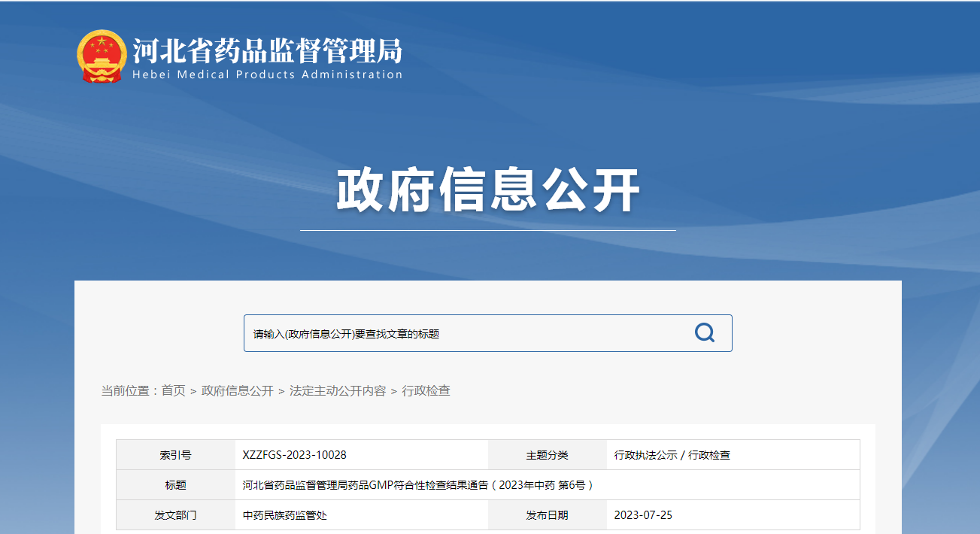The width and height of the screenshot is (980, 534).
Task: Select the date 2023-07-25
Action: point(643,515)
